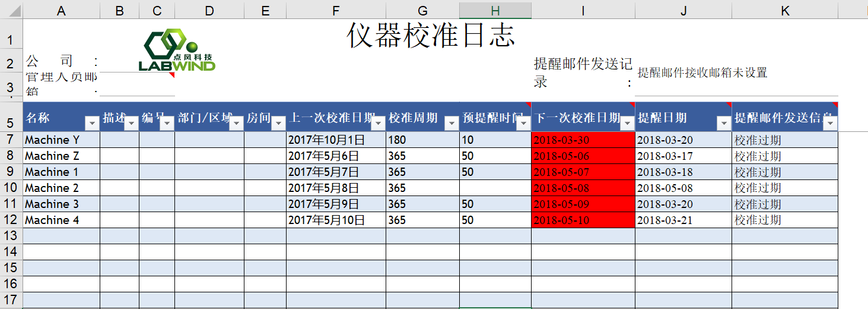Screen dimensions: 868x309
Task: Expand the 房间 column filter
Action: click(x=278, y=123)
